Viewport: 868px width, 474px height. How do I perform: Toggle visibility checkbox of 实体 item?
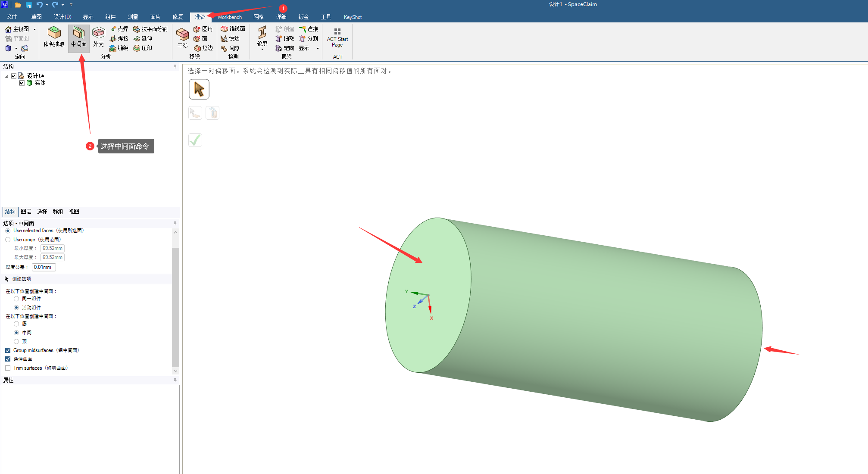[22, 83]
